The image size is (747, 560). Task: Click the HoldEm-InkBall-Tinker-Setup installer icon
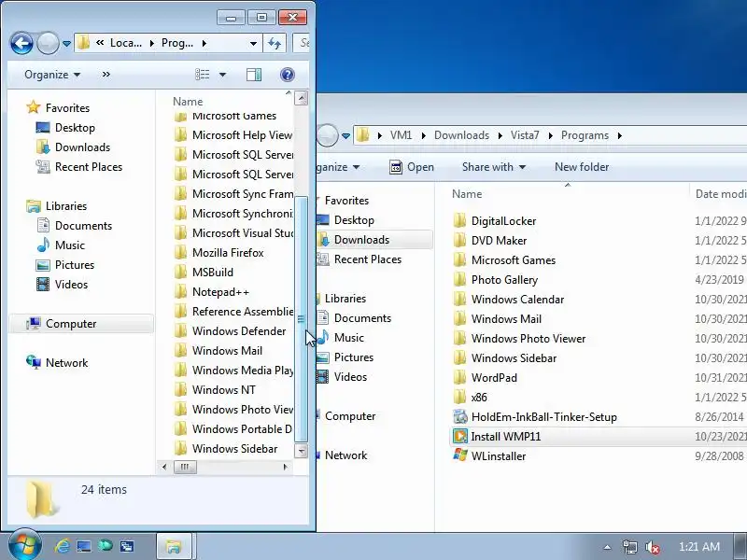coord(459,416)
